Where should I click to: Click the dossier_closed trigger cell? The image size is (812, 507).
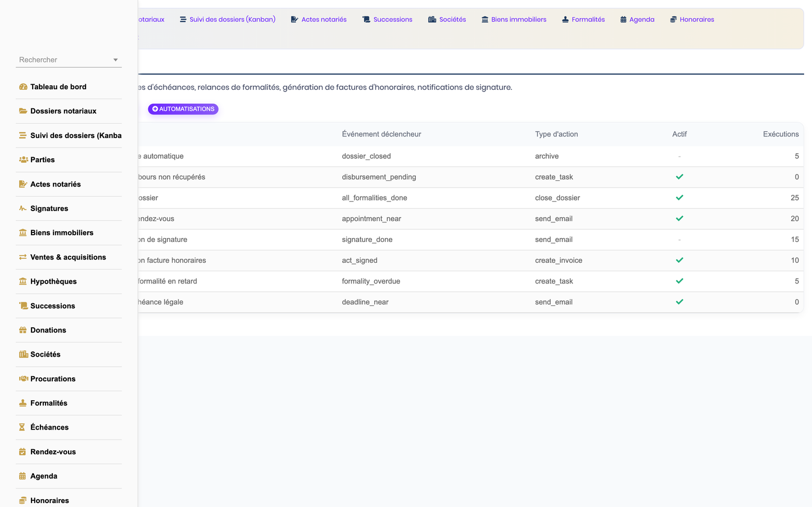coord(366,156)
